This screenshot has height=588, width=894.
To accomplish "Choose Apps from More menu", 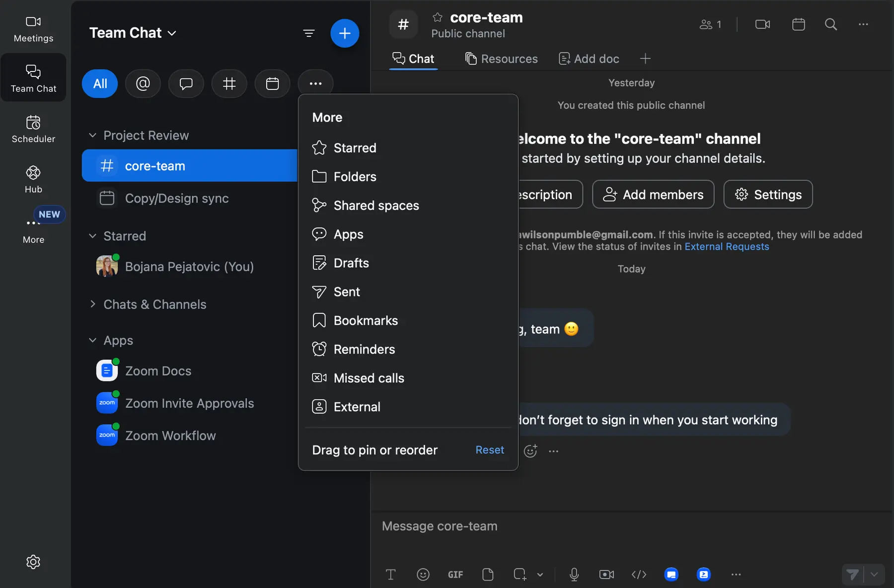I will (408, 234).
